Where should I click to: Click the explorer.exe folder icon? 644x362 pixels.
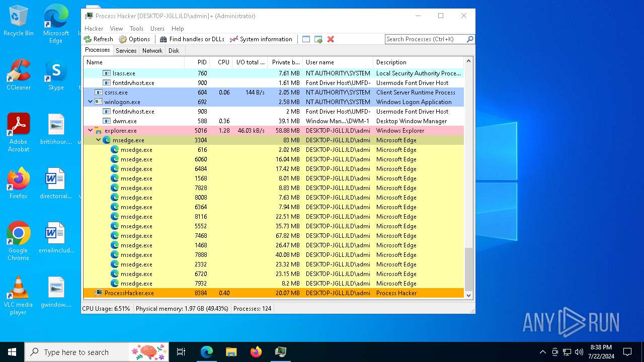point(99,131)
